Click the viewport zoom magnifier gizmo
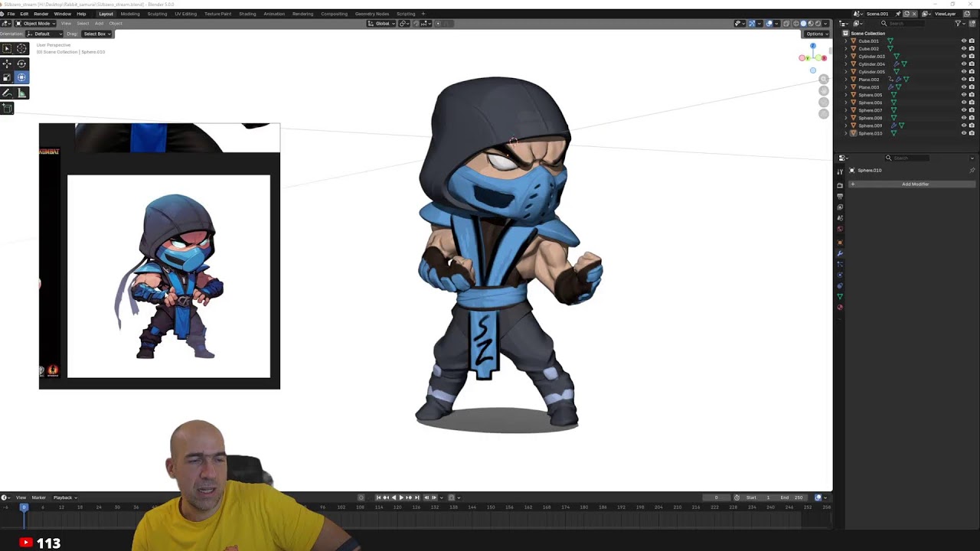The image size is (980, 551). tap(823, 79)
